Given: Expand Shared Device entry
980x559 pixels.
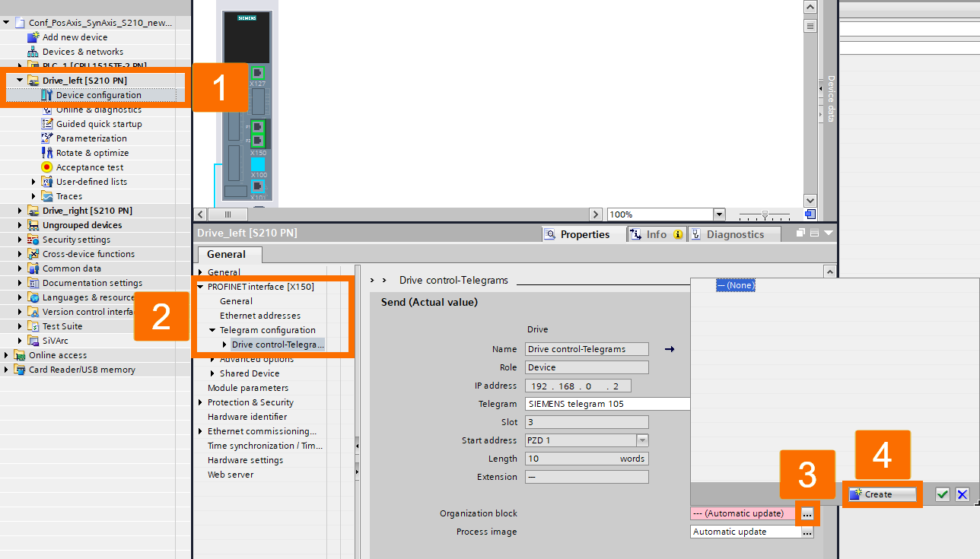Looking at the screenshot, I should 213,373.
